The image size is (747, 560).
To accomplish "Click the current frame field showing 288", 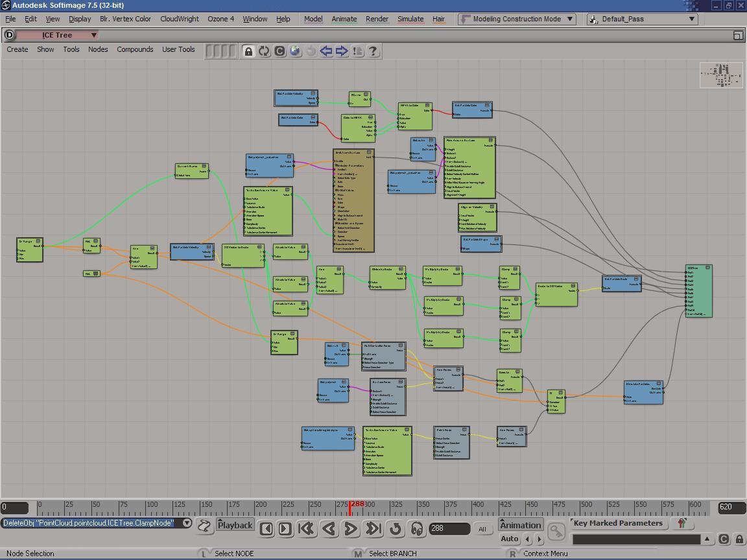I will click(x=449, y=529).
